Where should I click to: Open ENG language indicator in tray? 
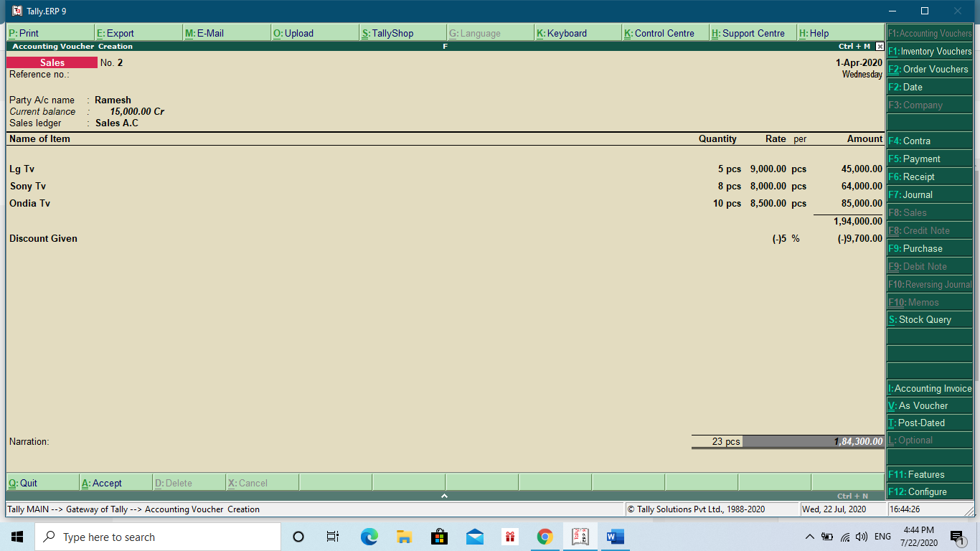coord(882,537)
